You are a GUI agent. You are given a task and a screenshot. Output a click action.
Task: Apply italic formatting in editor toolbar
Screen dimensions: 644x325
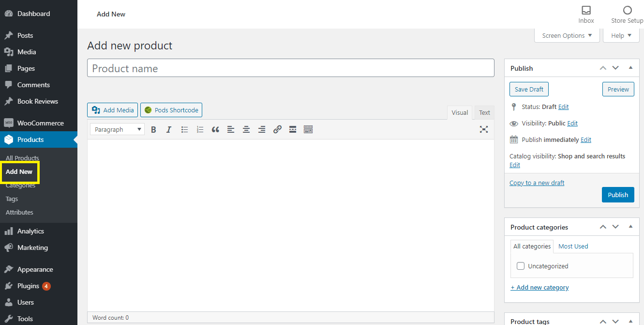click(x=169, y=129)
